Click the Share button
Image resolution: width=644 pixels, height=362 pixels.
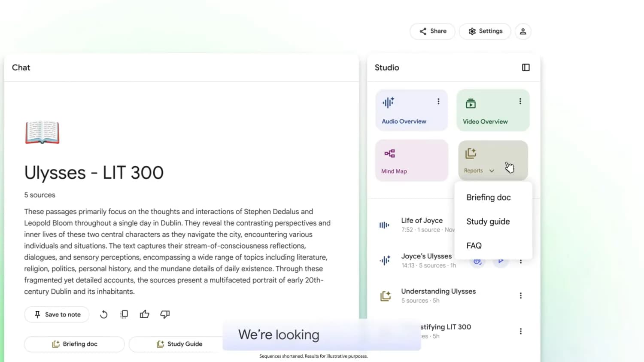coord(432,31)
